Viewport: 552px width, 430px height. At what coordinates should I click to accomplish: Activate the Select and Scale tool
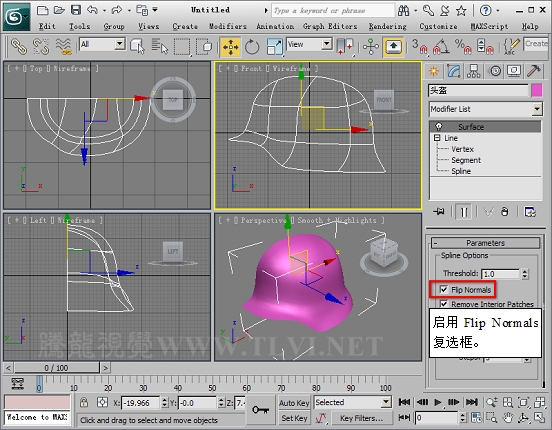(x=274, y=46)
